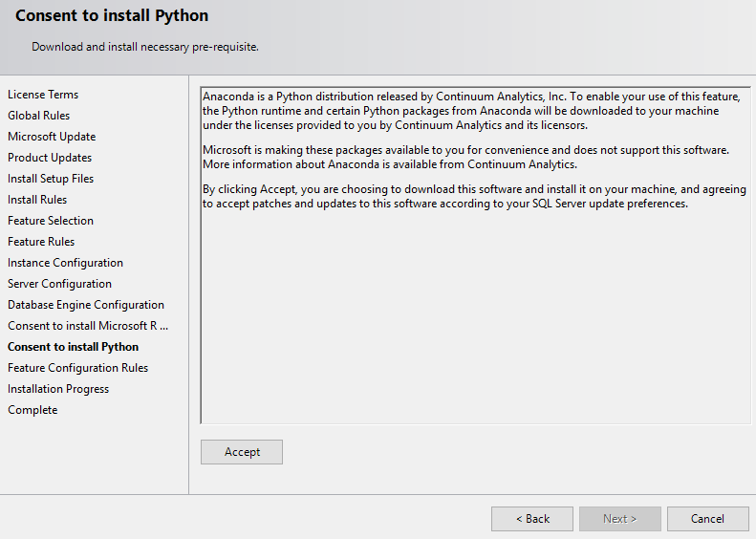Click the Accept button

(x=242, y=452)
